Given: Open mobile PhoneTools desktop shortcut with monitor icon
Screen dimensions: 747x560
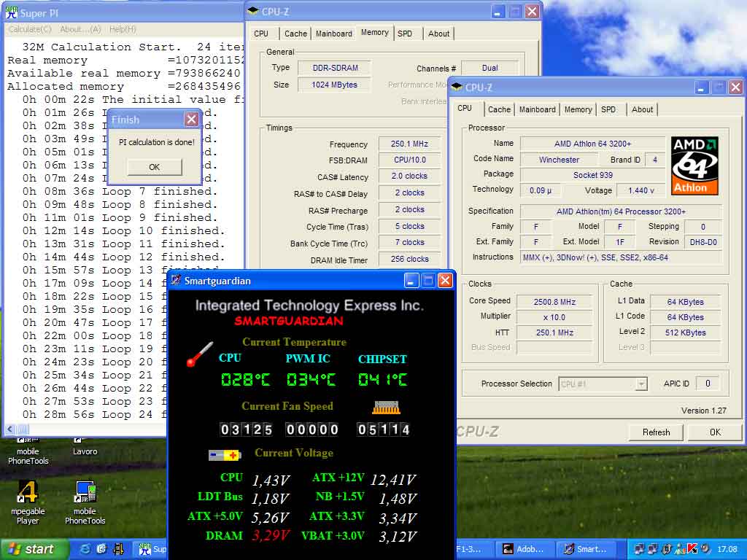Looking at the screenshot, I should click(x=85, y=502).
